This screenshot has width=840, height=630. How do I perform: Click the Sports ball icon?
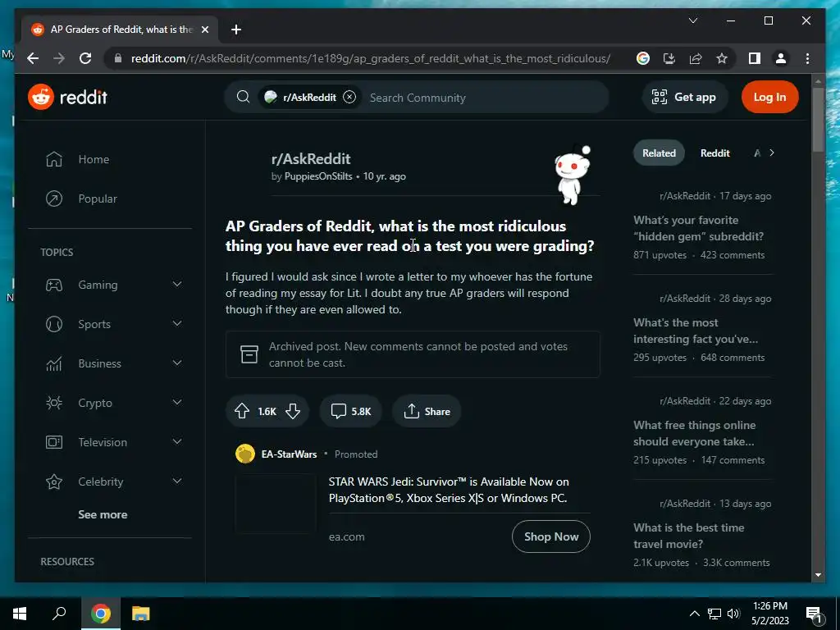click(x=54, y=324)
